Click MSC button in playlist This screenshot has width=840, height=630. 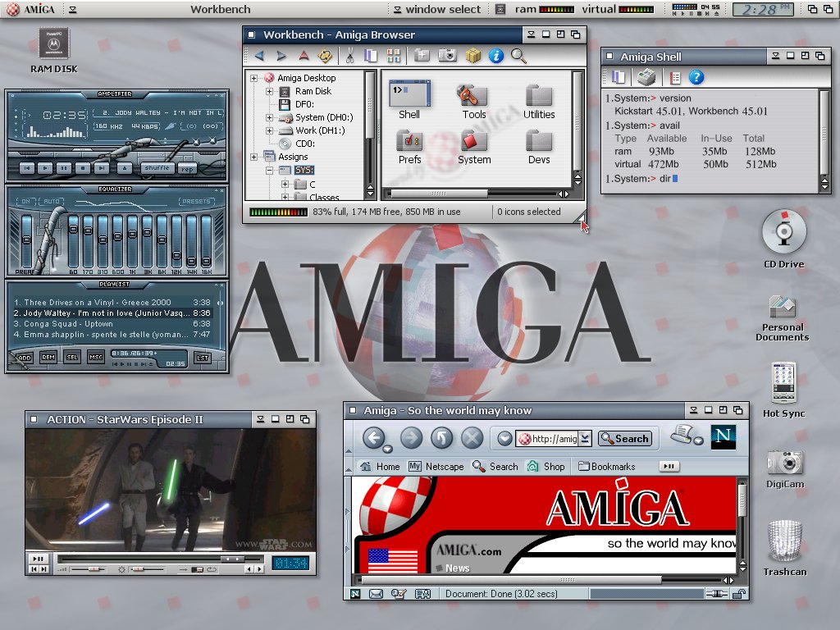96,358
